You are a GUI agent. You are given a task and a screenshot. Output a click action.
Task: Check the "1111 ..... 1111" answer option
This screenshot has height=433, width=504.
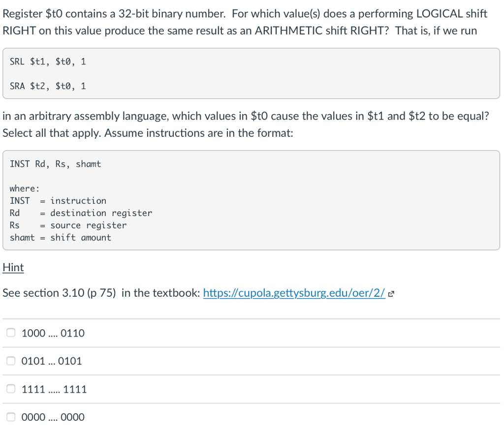(10, 388)
